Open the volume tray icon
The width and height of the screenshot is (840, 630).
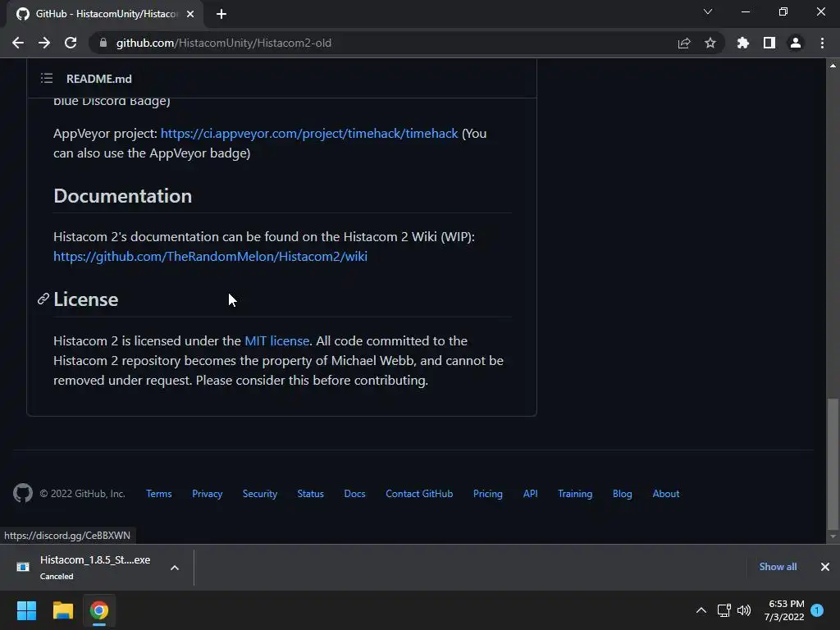coord(744,610)
